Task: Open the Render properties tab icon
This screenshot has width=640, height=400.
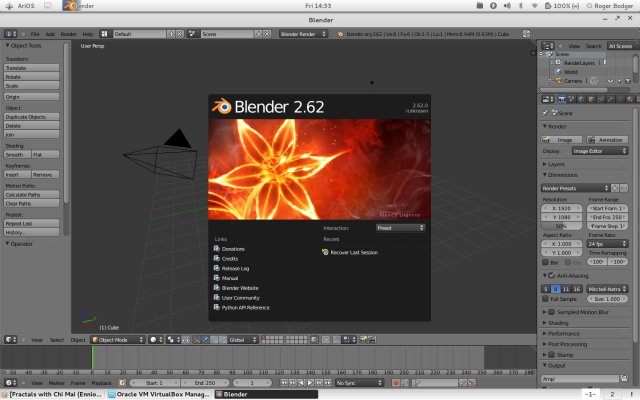Action: click(562, 99)
